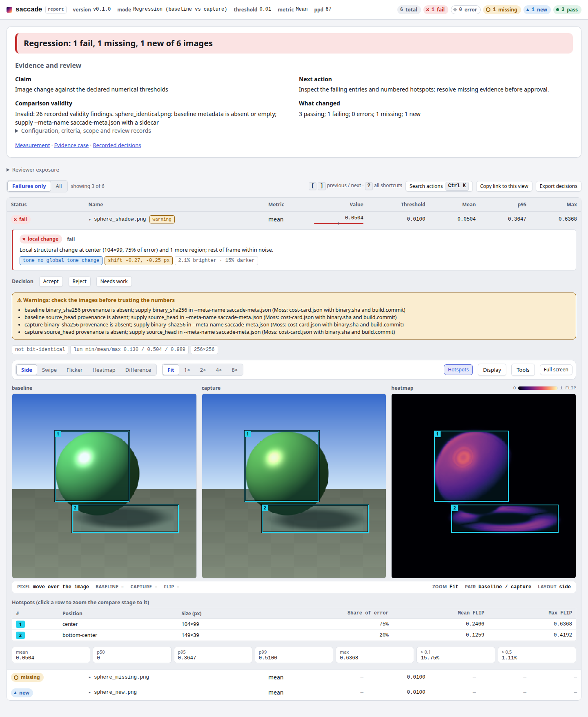Mark decision as Needs work
The width and height of the screenshot is (588, 717).
[114, 281]
